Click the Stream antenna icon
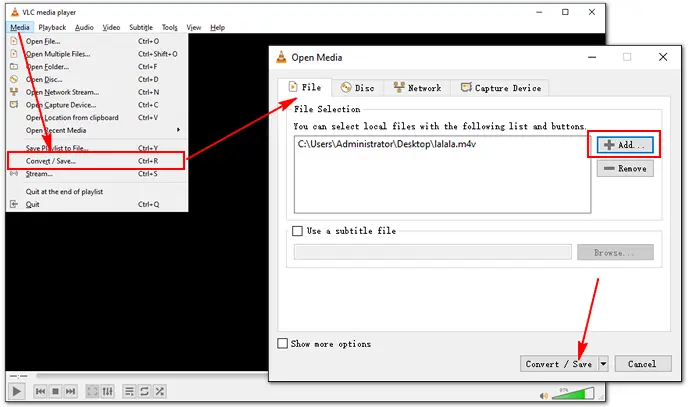Image resolution: width=700 pixels, height=407 pixels. pos(14,174)
